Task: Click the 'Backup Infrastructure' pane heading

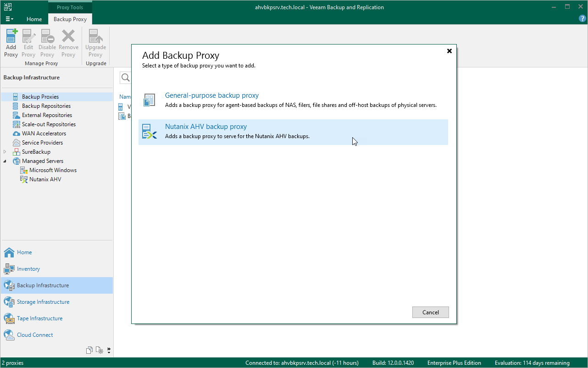Action: pos(32,78)
